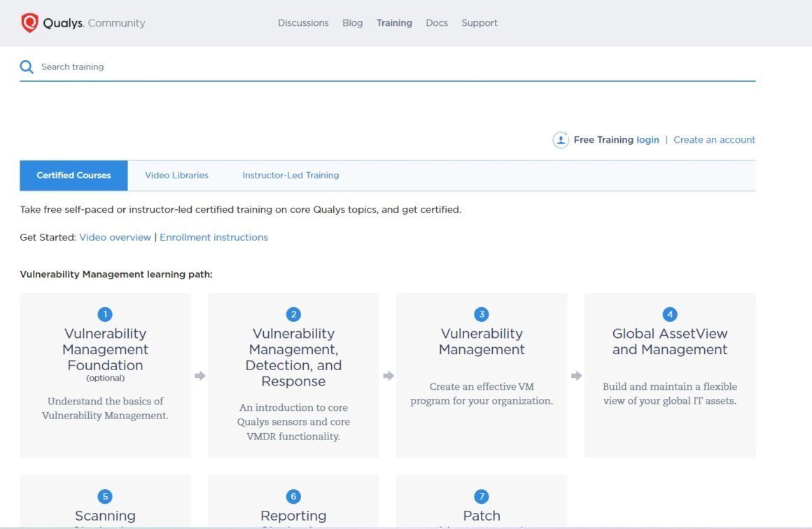
Task: Open the Vulnerability Management, Detection, and Response card
Action: (293, 374)
